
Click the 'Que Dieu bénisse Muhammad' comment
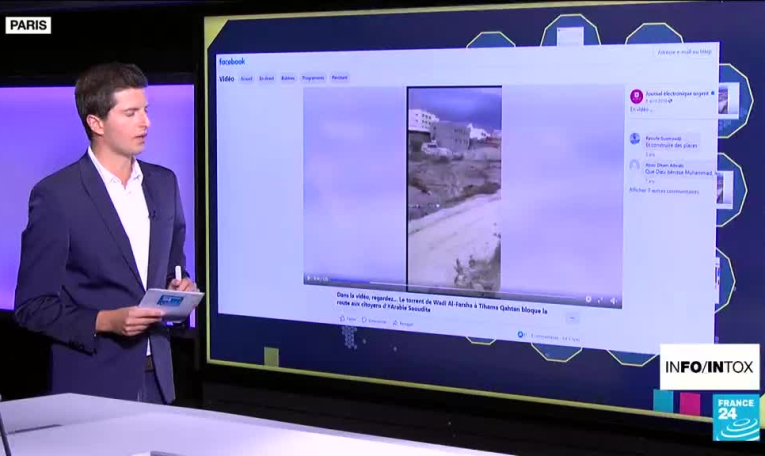tap(682, 172)
